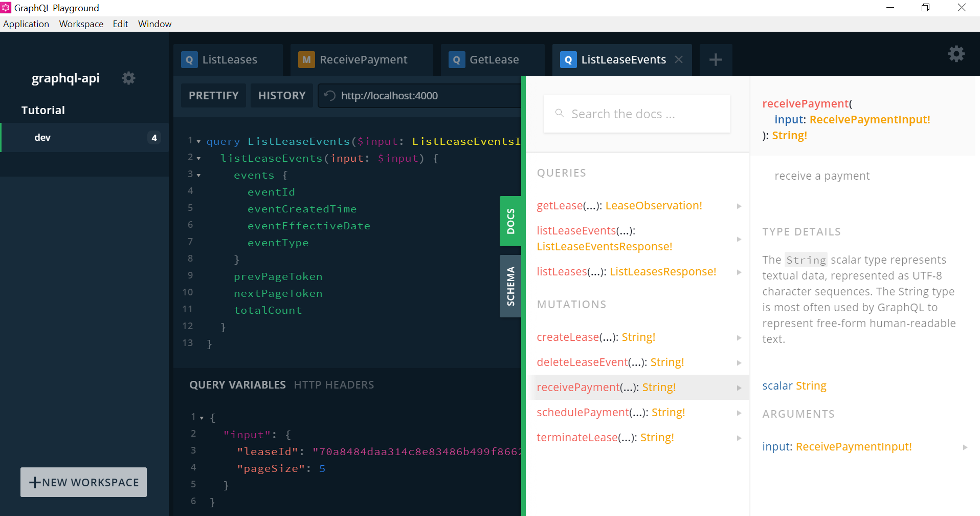The image size is (980, 516).
Task: Open getLease query documentation
Action: pos(637,206)
